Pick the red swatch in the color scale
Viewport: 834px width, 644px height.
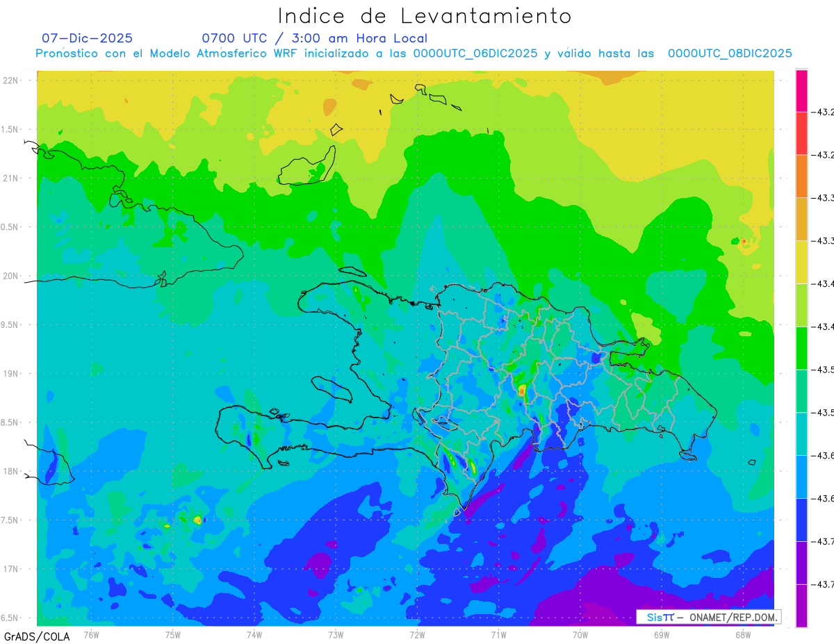coord(801,133)
